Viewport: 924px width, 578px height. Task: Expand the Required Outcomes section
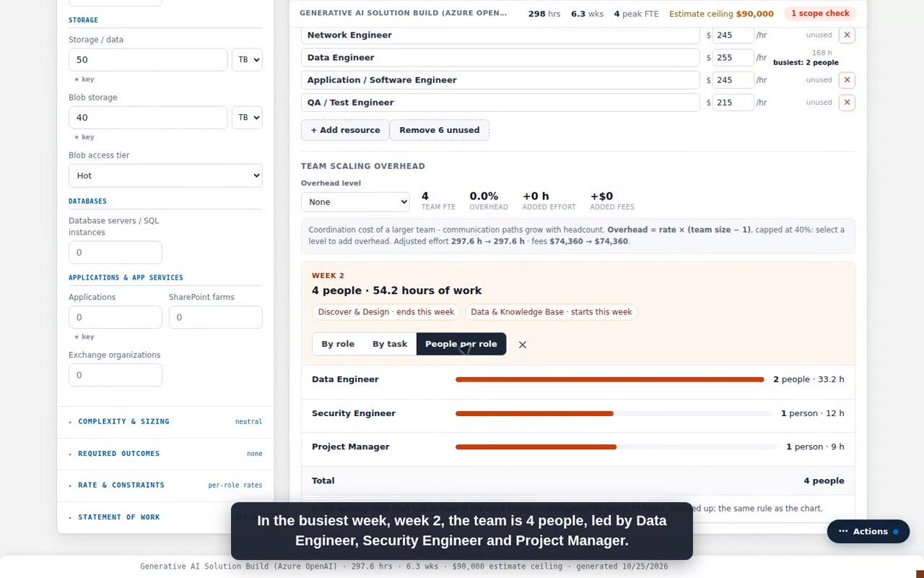pos(165,454)
